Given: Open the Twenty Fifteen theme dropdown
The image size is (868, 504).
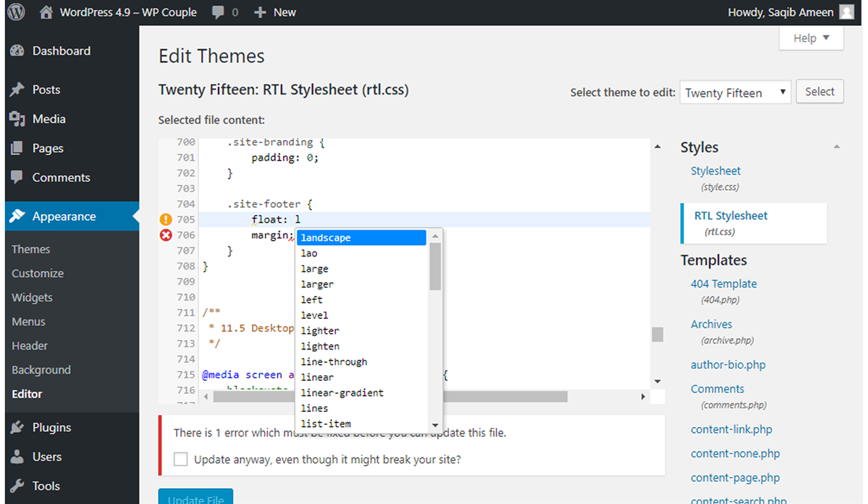Looking at the screenshot, I should point(735,92).
